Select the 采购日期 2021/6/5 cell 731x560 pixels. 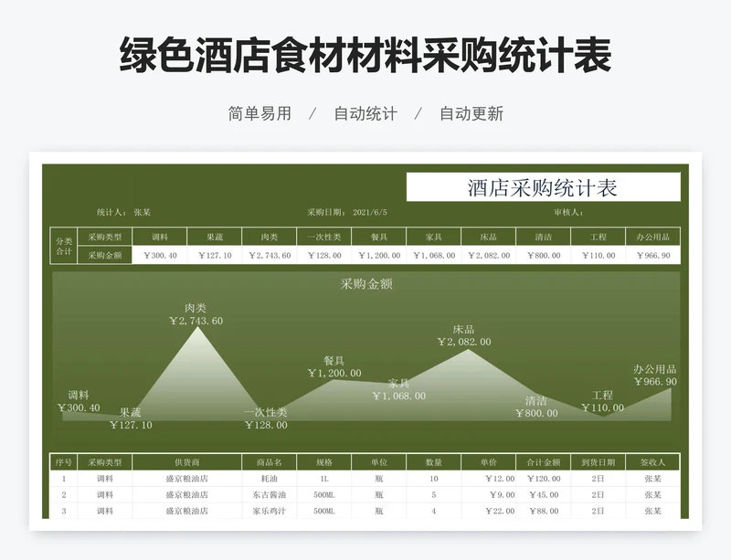347,212
